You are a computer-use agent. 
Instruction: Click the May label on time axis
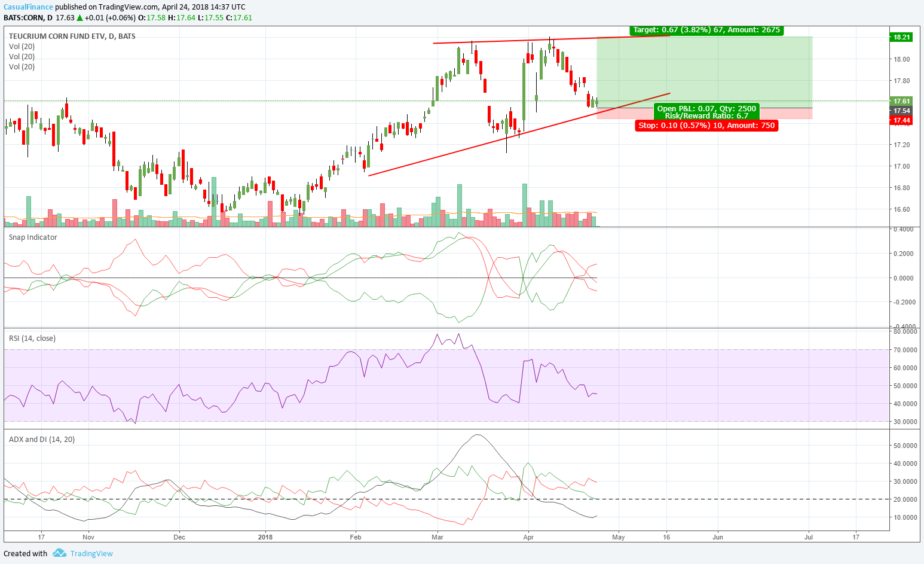[x=619, y=537]
